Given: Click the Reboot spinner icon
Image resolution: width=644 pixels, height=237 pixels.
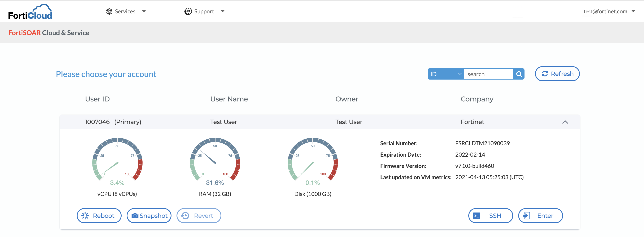Looking at the screenshot, I should click(x=86, y=215).
